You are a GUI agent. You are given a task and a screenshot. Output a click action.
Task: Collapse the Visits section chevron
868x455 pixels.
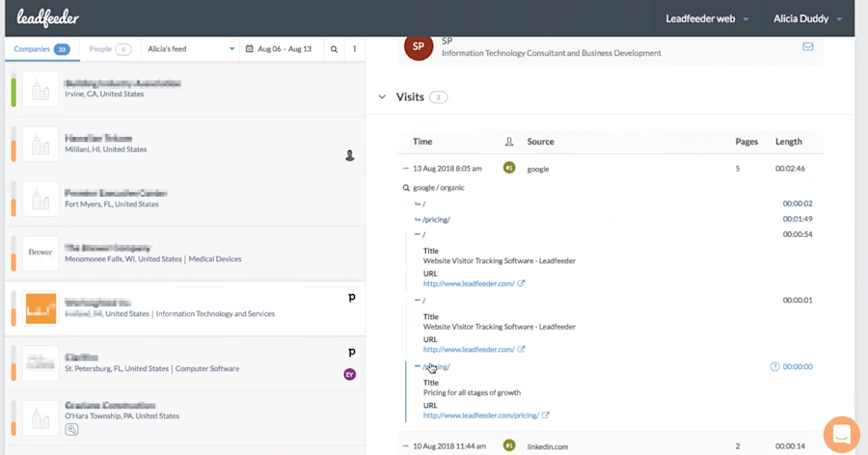point(382,96)
